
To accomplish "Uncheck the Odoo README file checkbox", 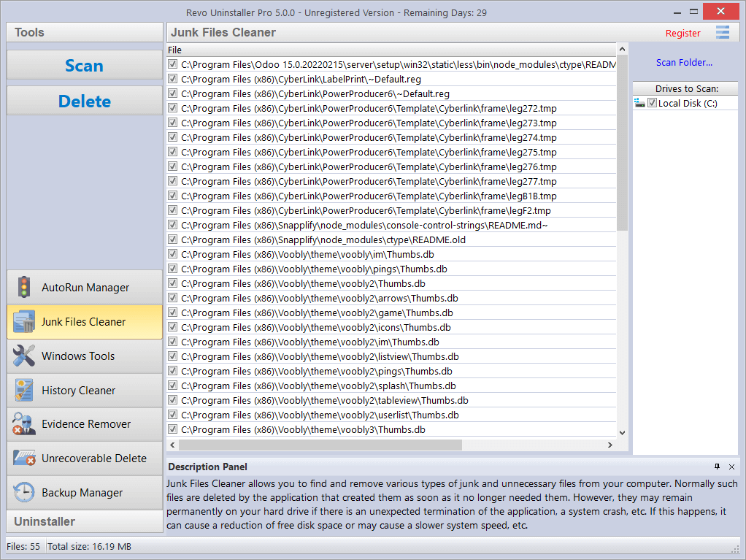I will pos(173,64).
